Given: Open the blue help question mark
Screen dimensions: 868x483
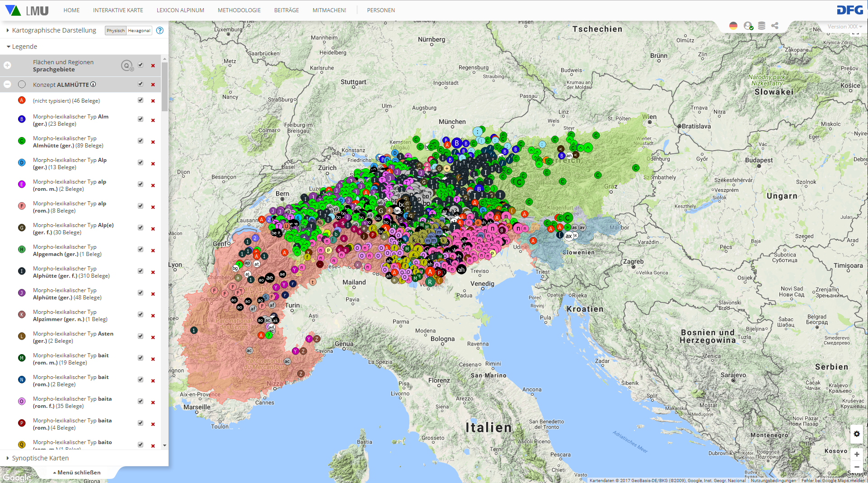Looking at the screenshot, I should pyautogui.click(x=160, y=30).
